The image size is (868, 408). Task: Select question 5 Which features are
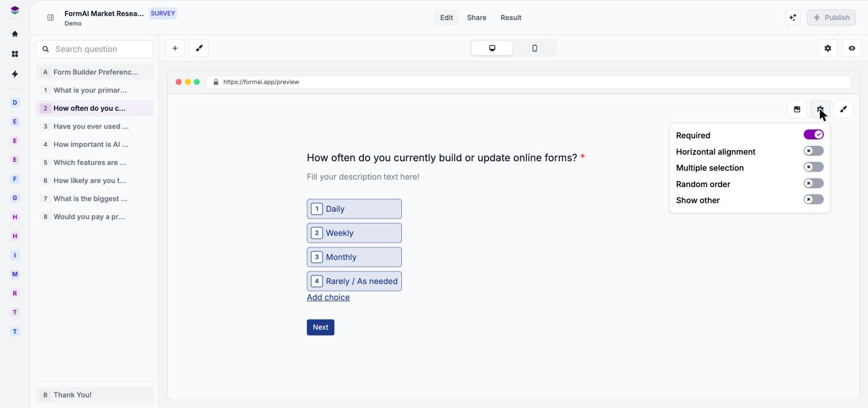(95, 162)
